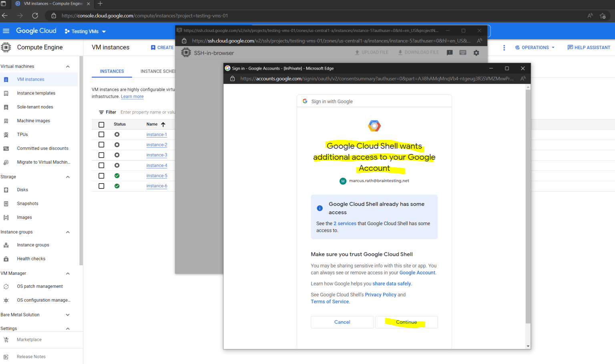Open the Operations dropdown
Screen dimensions: 615x364
tap(535, 47)
